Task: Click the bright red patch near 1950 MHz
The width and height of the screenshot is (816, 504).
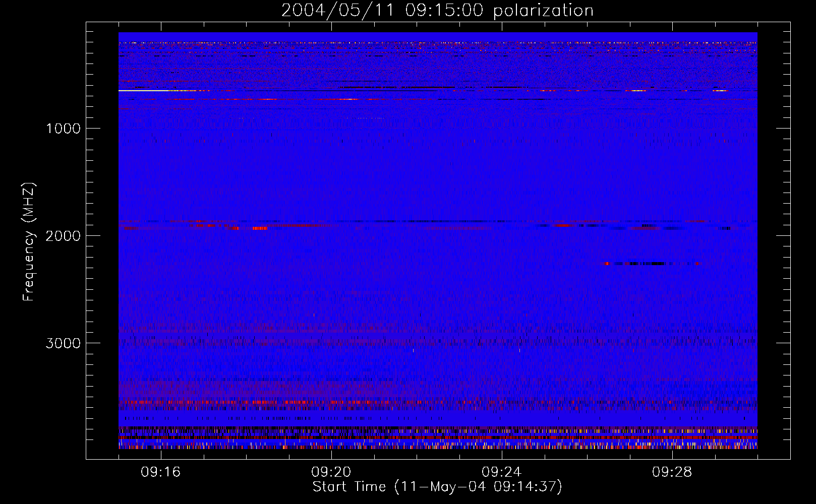Action: [x=260, y=228]
